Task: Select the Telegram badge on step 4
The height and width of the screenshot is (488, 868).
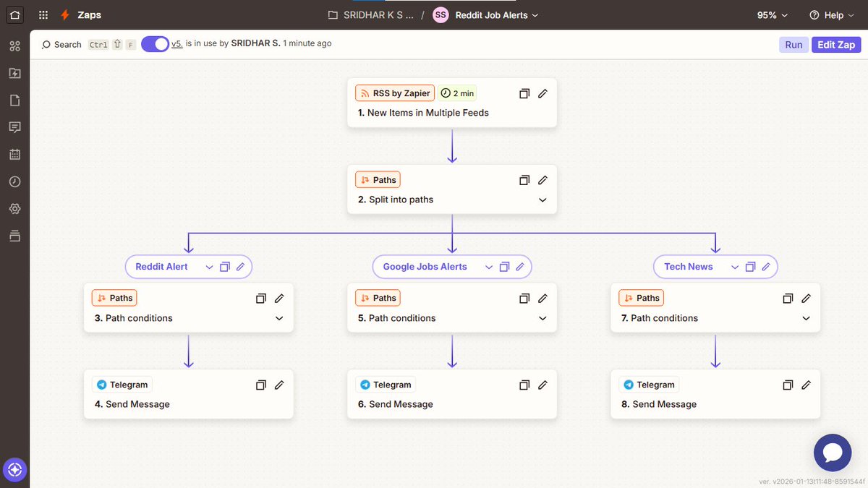Action: coord(122,385)
